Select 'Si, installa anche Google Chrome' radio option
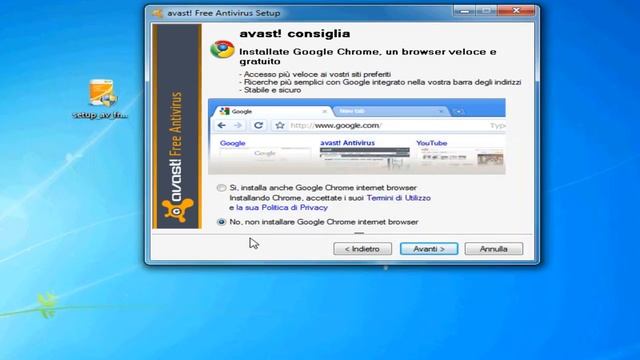Image resolution: width=640 pixels, height=360 pixels. coord(221,188)
